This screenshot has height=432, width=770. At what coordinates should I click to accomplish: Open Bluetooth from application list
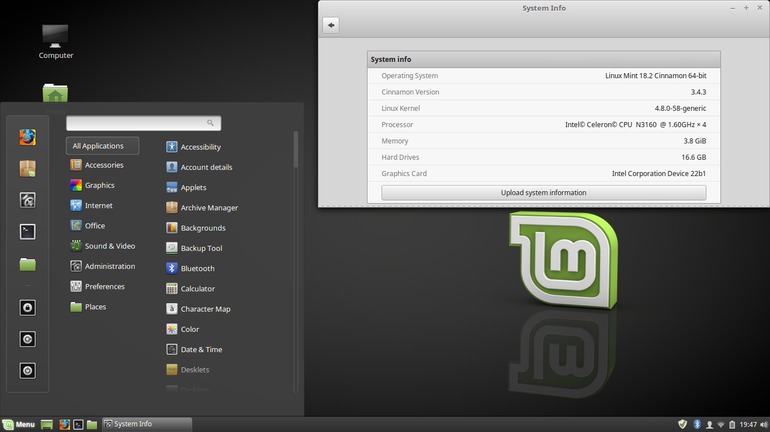click(x=191, y=269)
